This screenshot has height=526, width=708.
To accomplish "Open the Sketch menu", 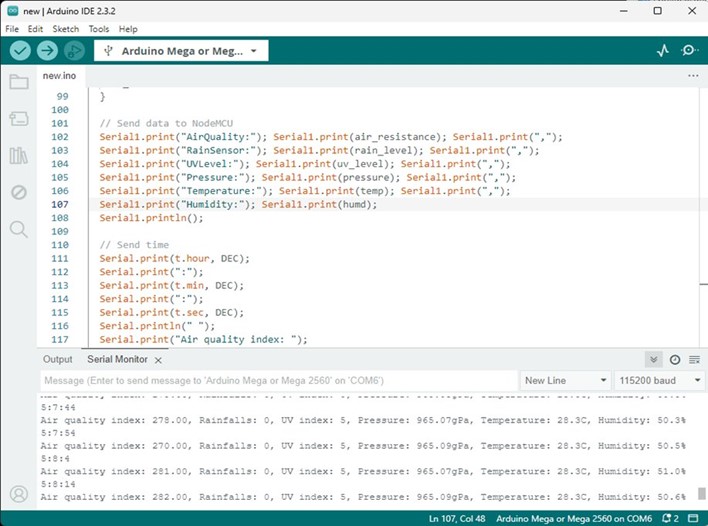I will [65, 29].
